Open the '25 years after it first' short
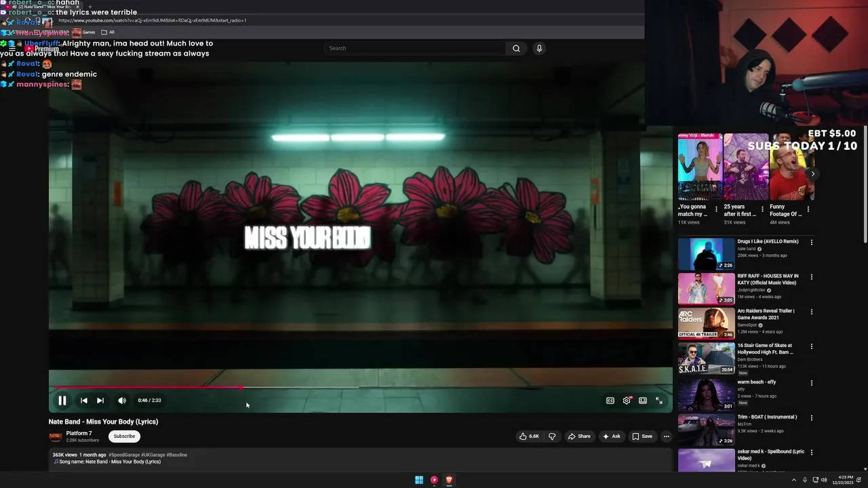Screen dimensions: 868x488 746,167
